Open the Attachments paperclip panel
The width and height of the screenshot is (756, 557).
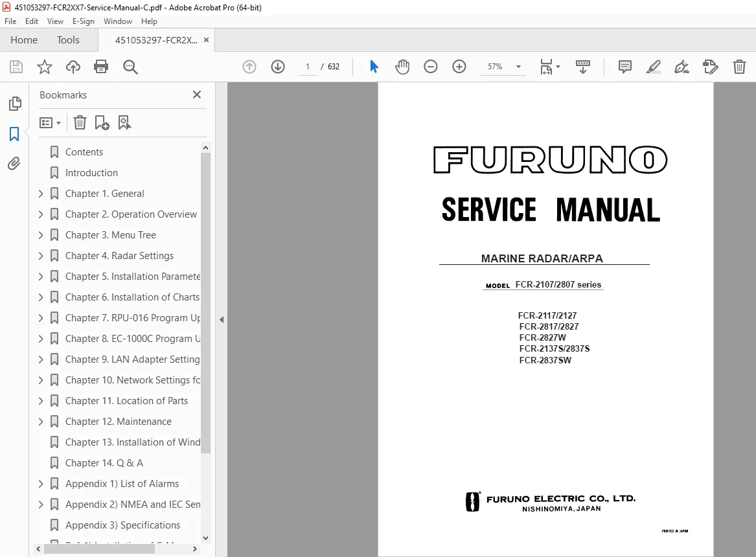pyautogui.click(x=14, y=164)
